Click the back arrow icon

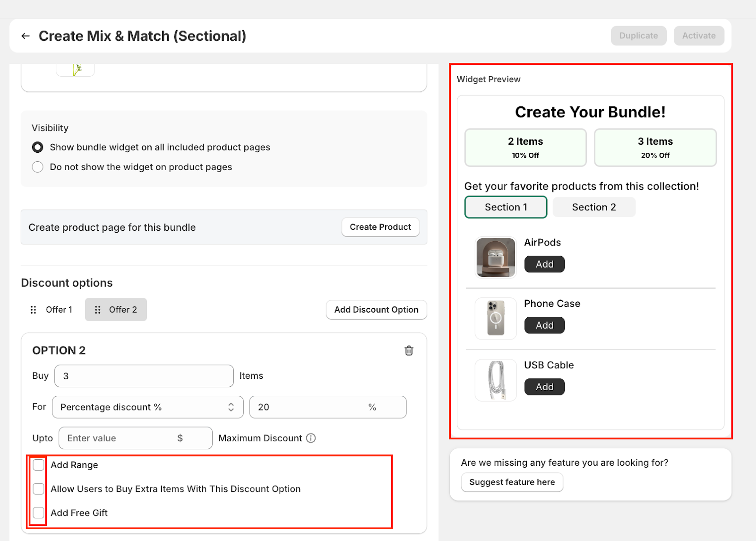pos(26,36)
